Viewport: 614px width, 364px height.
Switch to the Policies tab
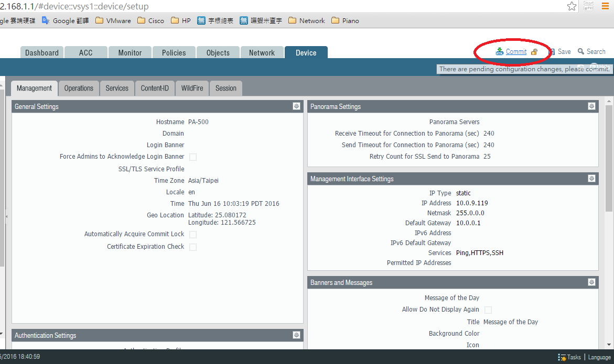174,53
